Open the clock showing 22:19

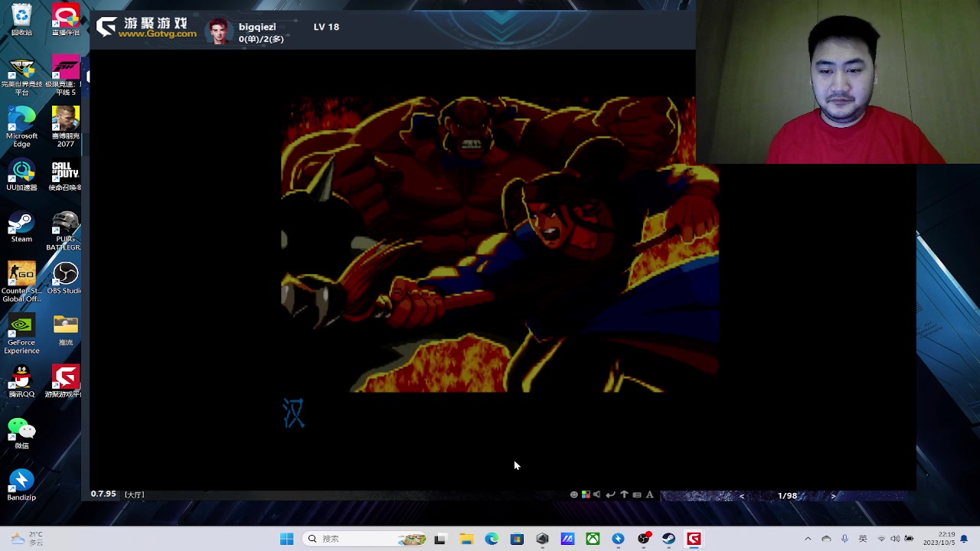pos(939,539)
